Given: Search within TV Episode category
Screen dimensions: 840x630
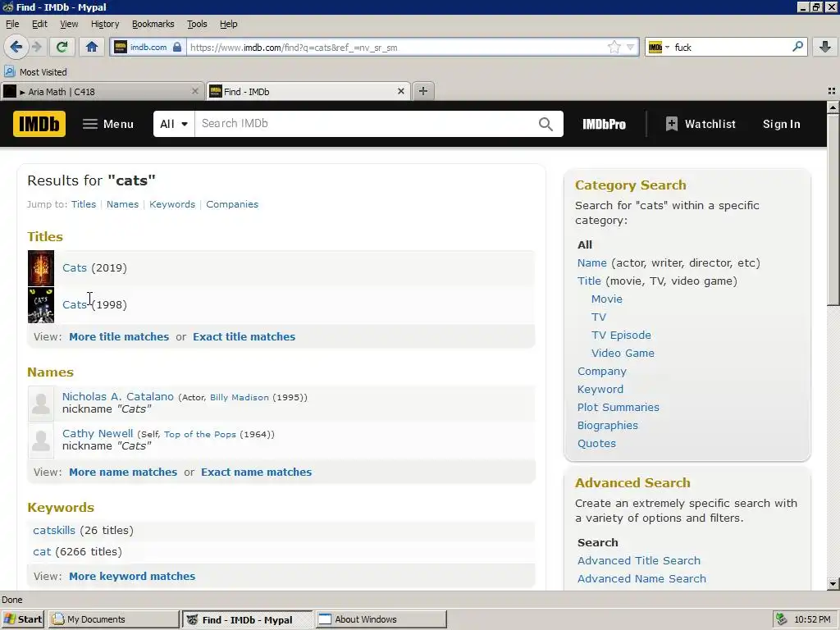Looking at the screenshot, I should tap(621, 336).
